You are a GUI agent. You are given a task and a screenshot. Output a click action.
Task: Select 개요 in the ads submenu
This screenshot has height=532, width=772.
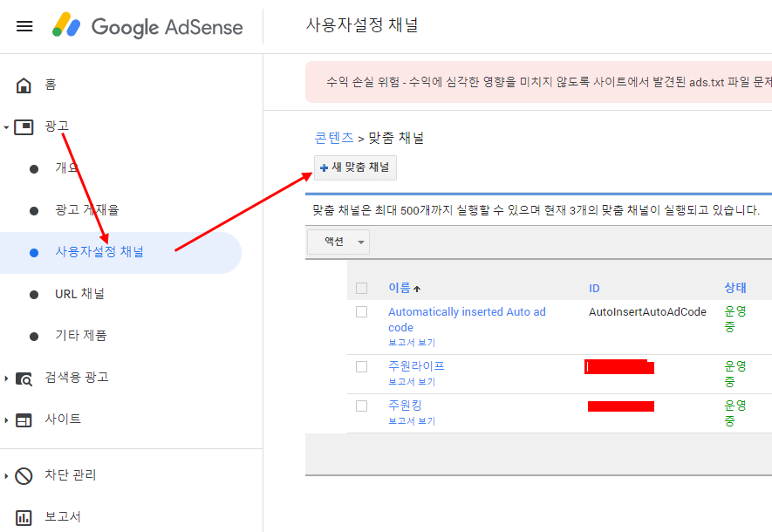tap(66, 167)
